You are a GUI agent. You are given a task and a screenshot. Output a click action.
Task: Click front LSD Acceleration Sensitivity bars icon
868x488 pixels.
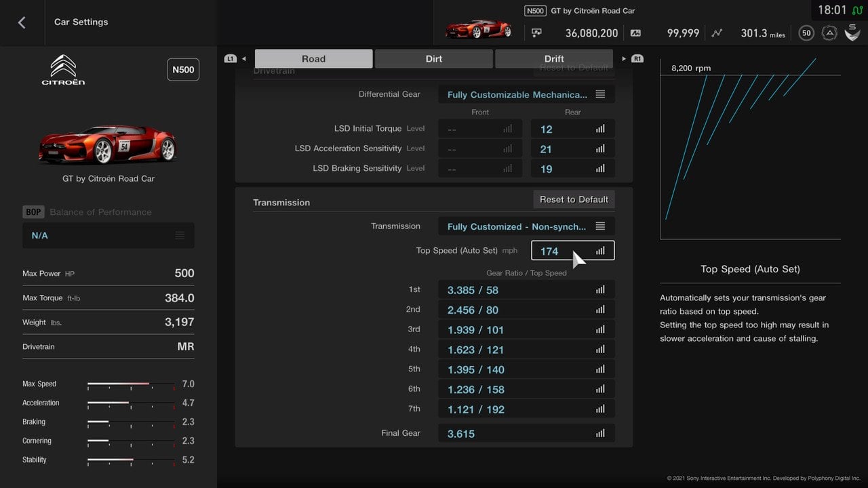pyautogui.click(x=508, y=148)
